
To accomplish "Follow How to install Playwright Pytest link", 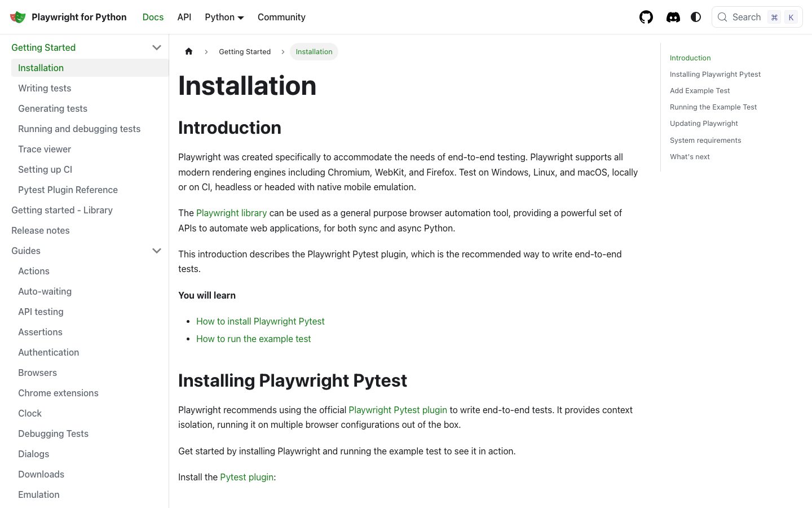I will (x=261, y=321).
